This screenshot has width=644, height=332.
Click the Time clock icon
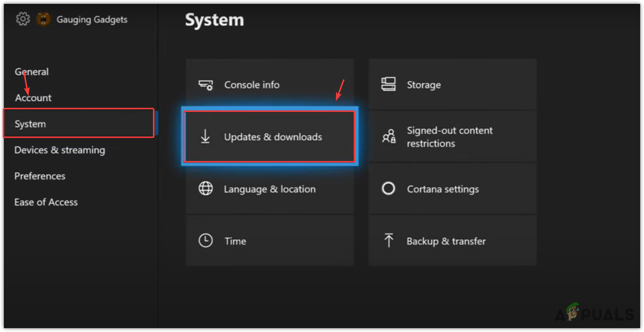click(206, 241)
